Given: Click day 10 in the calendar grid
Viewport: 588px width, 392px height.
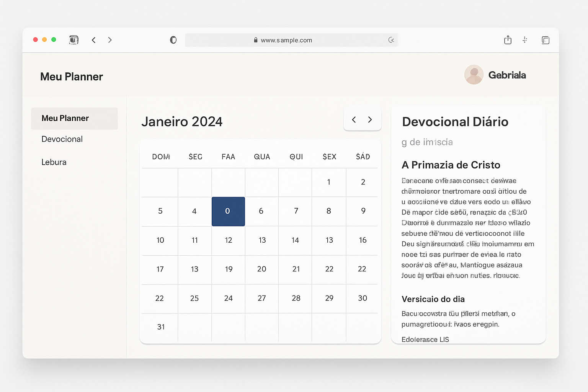Looking at the screenshot, I should pos(160,240).
